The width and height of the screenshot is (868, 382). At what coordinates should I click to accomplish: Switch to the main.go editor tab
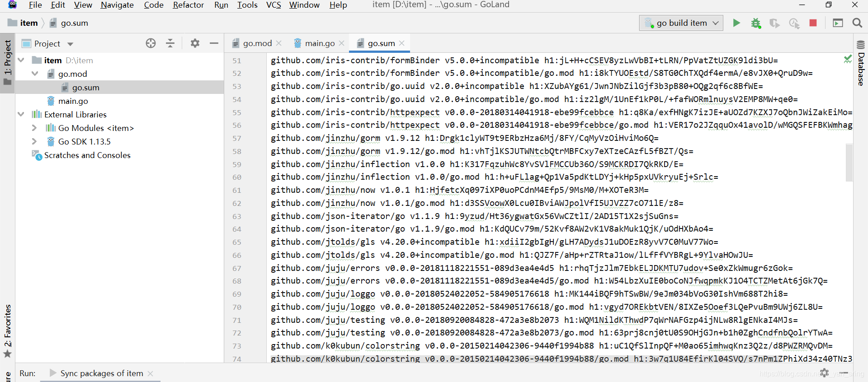pyautogui.click(x=319, y=43)
